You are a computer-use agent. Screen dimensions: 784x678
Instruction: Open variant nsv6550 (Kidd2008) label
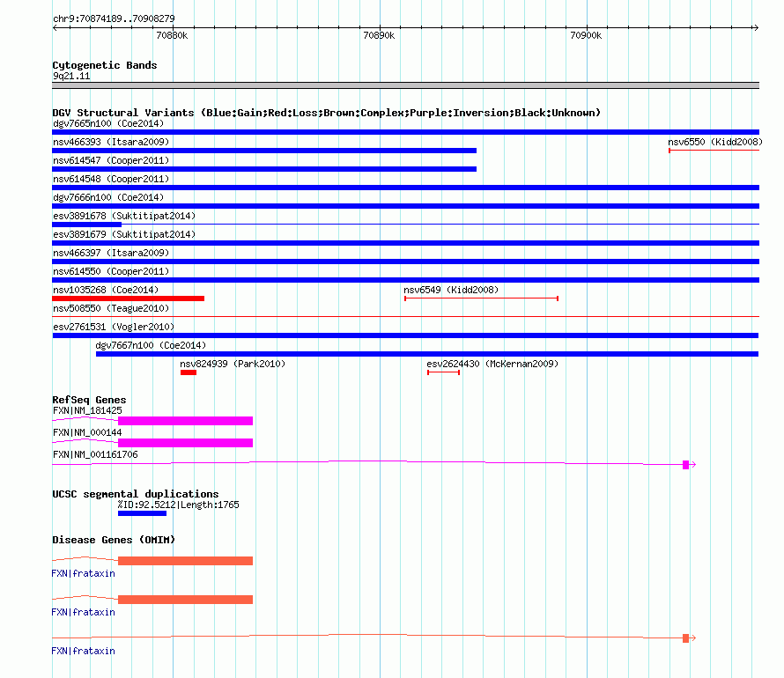point(715,142)
